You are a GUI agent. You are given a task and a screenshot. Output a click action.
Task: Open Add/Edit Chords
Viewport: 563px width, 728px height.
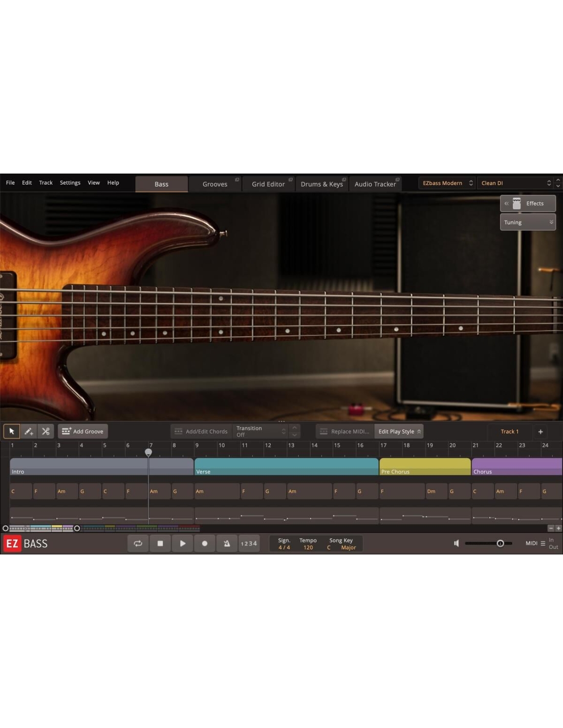201,431
